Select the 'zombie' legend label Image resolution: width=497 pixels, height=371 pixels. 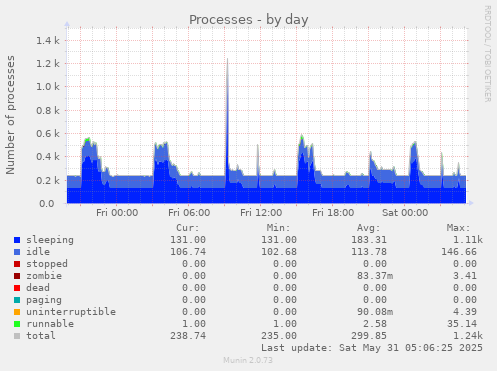click(x=44, y=276)
